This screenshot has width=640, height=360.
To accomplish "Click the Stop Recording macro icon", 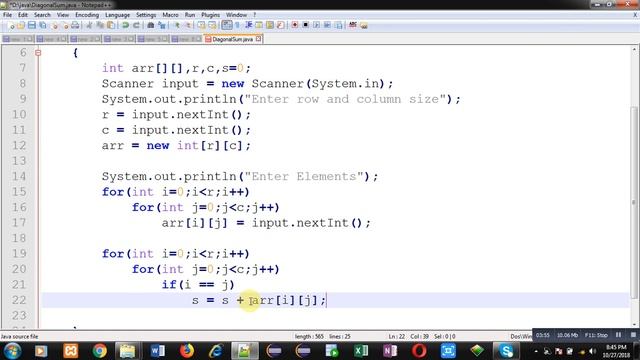I will pos(305,25).
